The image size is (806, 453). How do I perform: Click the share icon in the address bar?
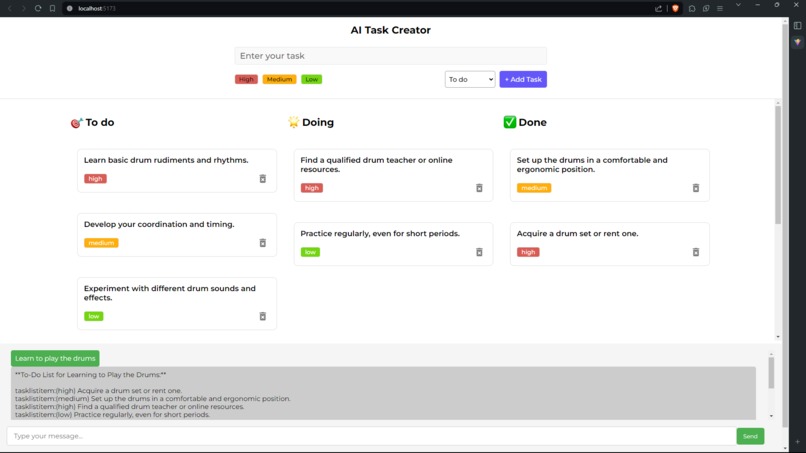tap(658, 8)
